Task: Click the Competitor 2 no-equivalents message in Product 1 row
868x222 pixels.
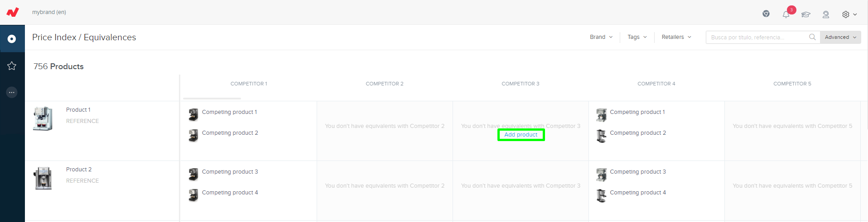Action: click(385, 126)
